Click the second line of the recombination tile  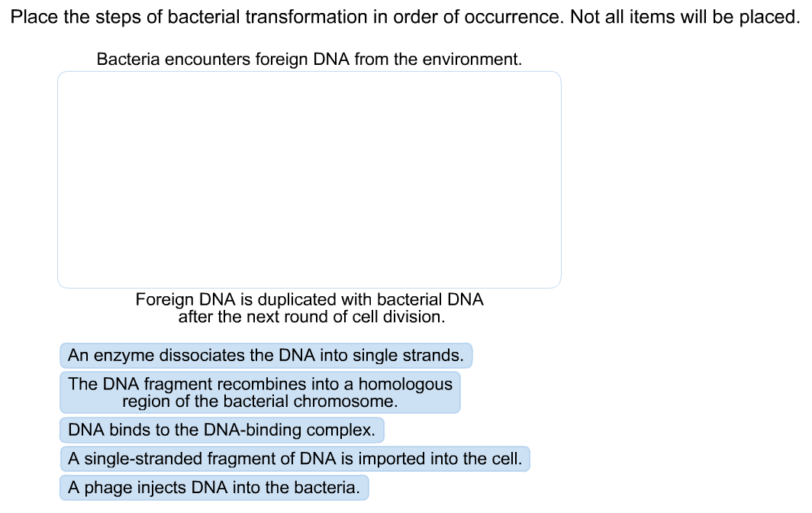(259, 400)
